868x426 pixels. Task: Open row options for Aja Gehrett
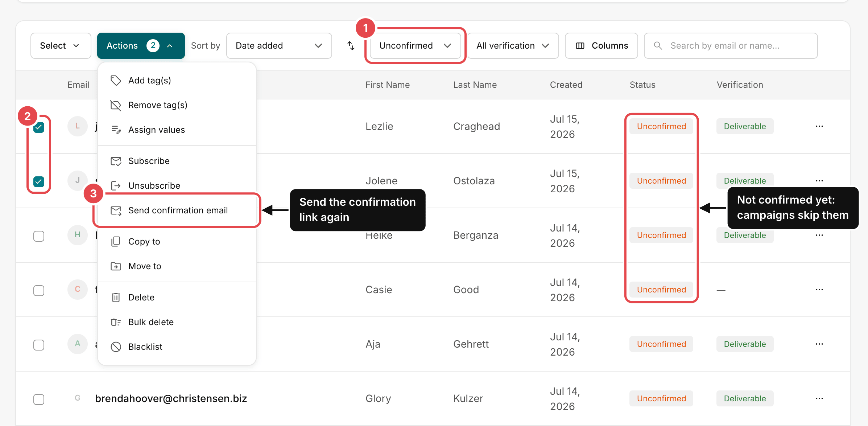(819, 344)
